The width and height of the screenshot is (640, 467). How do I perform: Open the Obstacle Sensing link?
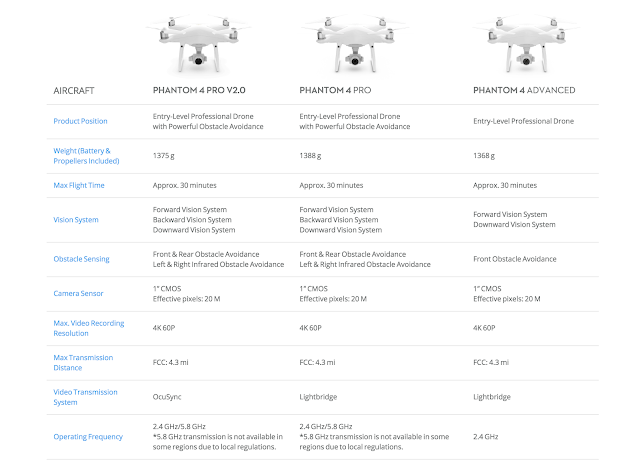click(x=81, y=259)
